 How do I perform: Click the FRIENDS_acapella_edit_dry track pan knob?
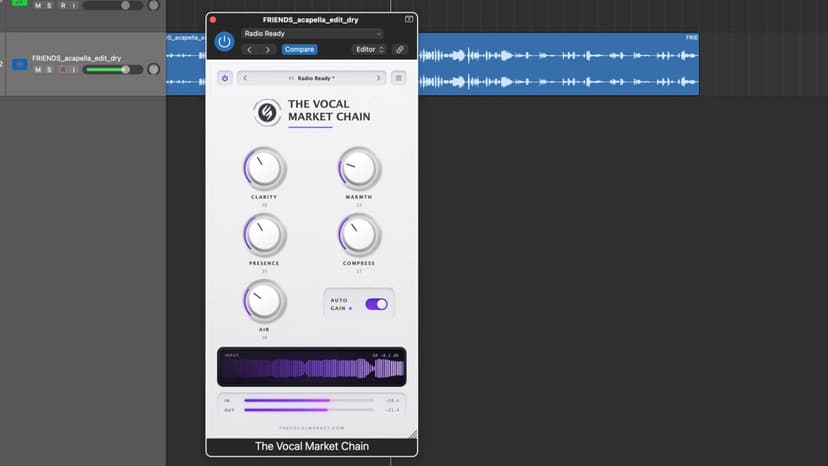point(153,69)
